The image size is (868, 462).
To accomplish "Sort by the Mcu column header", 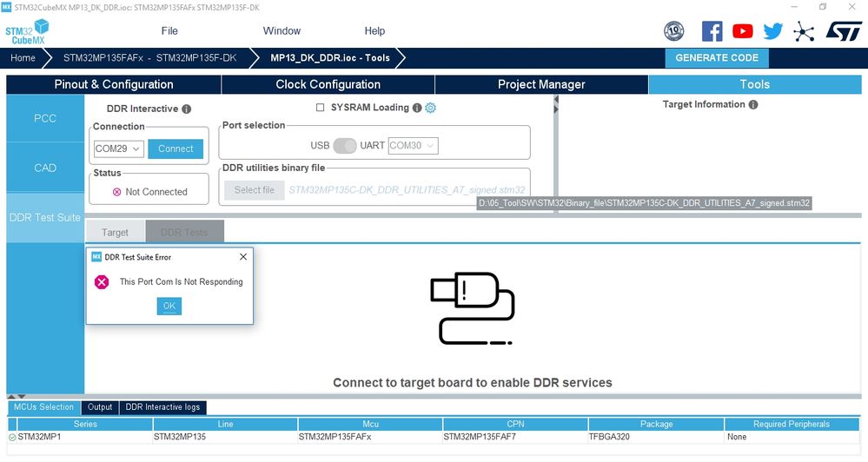I will (370, 425).
